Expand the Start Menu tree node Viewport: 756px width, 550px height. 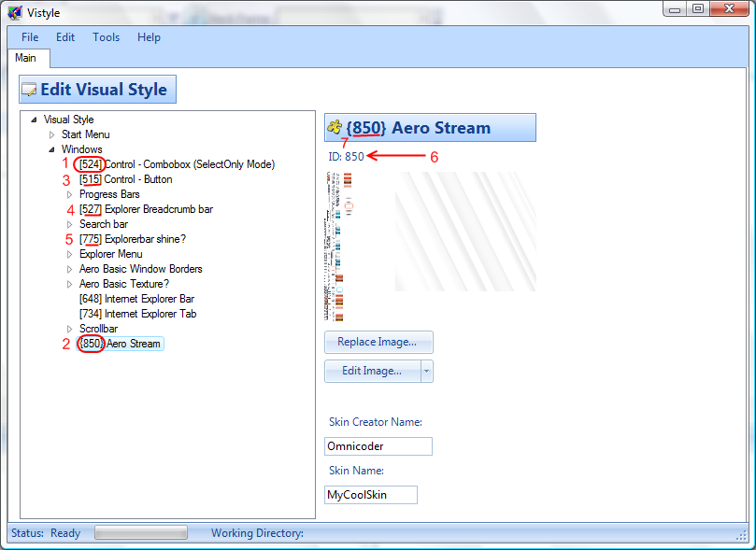pos(52,134)
